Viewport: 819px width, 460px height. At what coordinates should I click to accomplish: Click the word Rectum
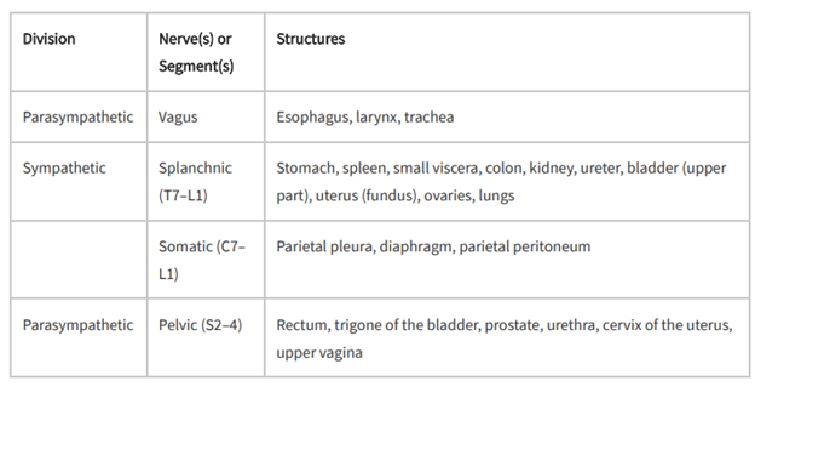tap(299, 325)
